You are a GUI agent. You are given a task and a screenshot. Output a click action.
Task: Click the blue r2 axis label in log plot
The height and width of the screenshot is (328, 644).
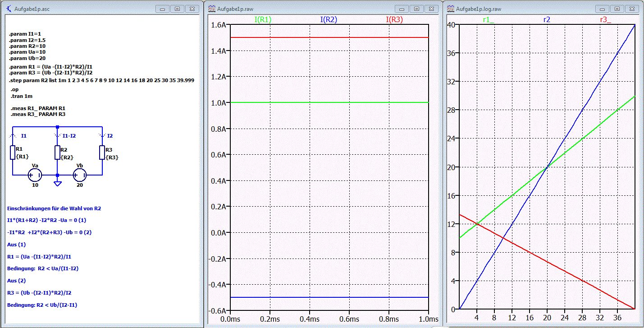pos(547,19)
